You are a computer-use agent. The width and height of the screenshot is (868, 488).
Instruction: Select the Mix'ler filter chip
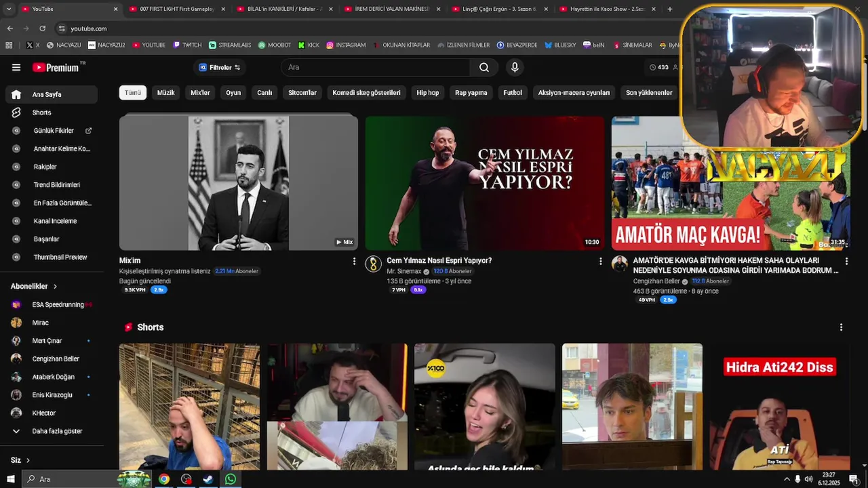point(200,93)
